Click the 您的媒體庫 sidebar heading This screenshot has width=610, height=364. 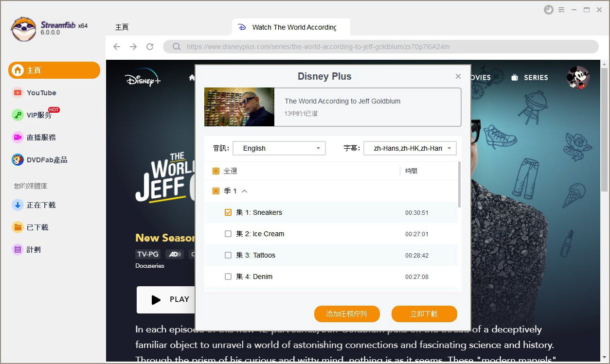click(31, 186)
